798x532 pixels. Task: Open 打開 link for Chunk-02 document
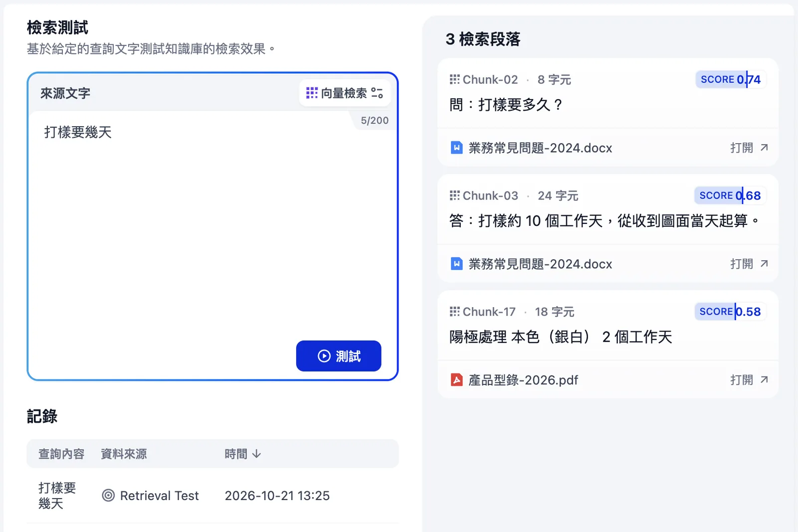coord(749,148)
